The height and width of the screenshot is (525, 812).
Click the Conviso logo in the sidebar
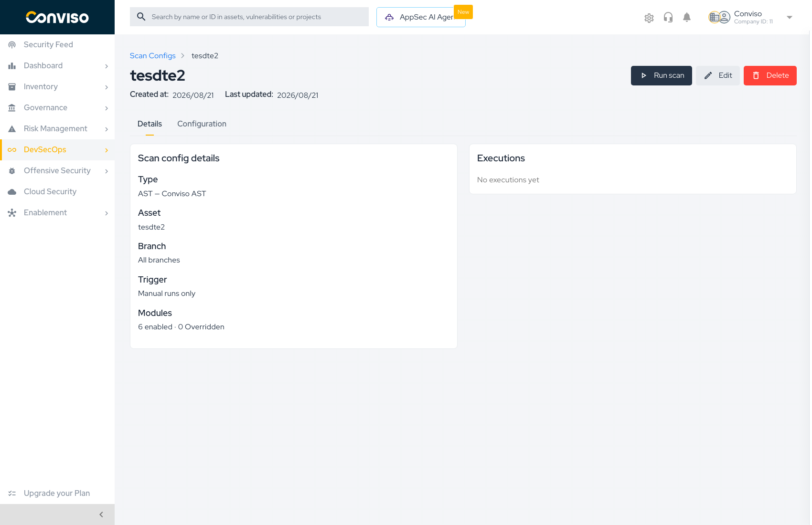[57, 17]
